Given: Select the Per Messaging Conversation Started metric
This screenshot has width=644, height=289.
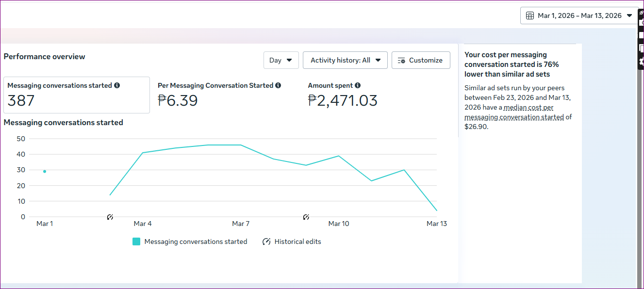Looking at the screenshot, I should 219,95.
